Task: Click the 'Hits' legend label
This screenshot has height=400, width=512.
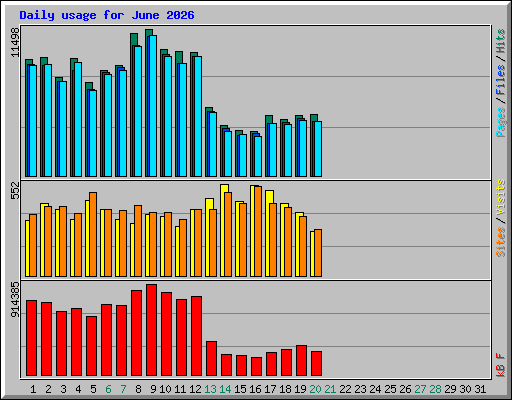Action: (501, 41)
